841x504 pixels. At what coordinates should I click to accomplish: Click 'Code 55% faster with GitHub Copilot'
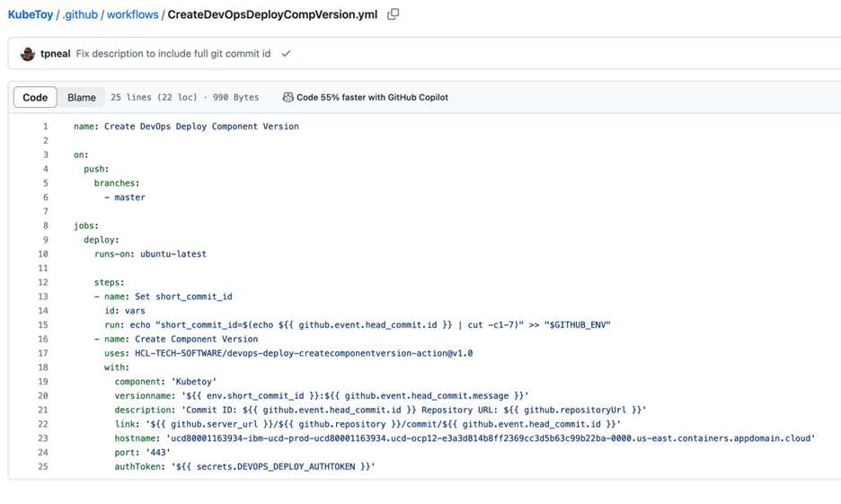372,97
